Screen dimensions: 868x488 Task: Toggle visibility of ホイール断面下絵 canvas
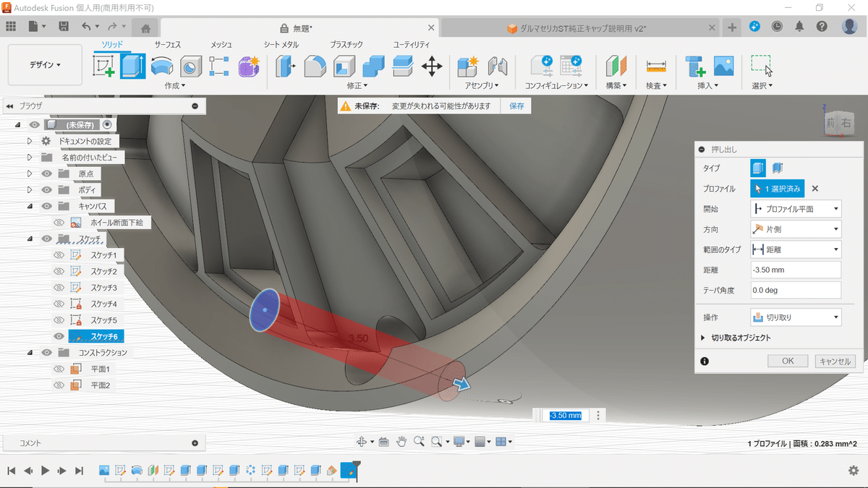[x=59, y=223]
